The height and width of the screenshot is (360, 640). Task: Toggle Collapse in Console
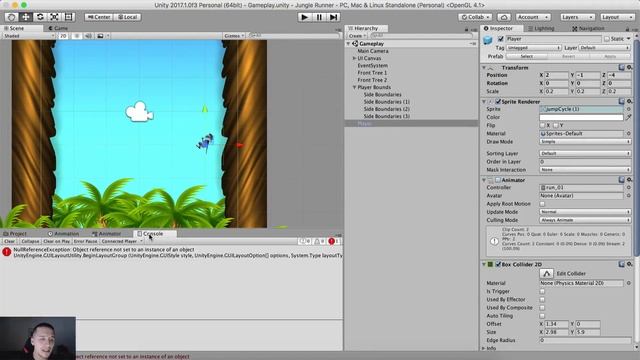click(30, 241)
